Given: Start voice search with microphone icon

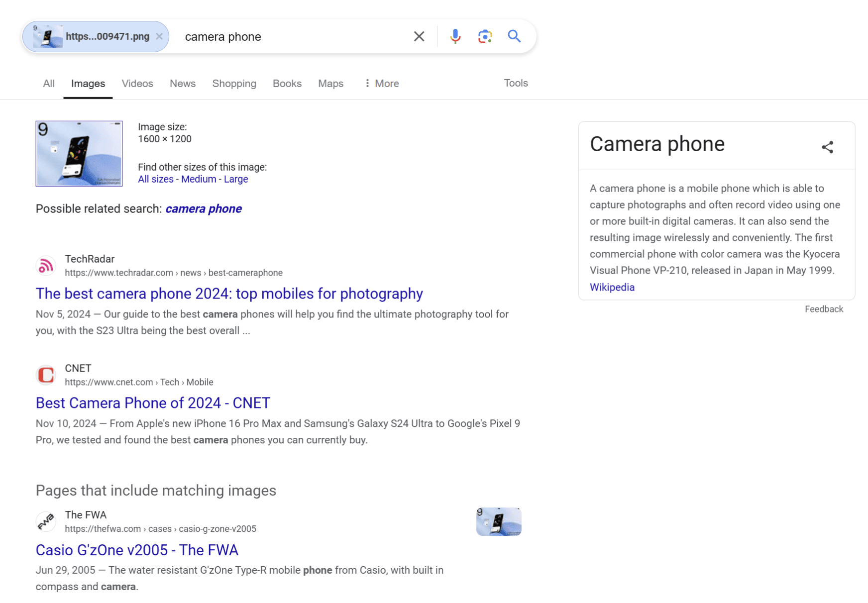Looking at the screenshot, I should pyautogui.click(x=455, y=36).
